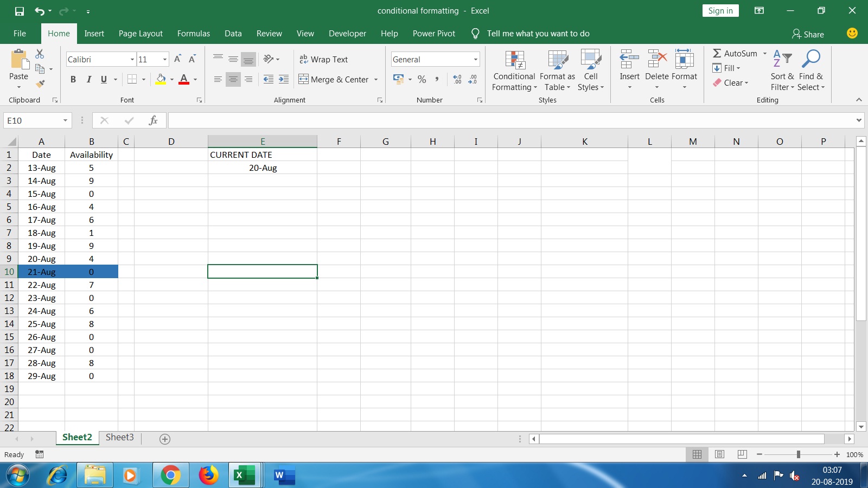Switch to Sheet3
868x488 pixels.
pos(119,437)
